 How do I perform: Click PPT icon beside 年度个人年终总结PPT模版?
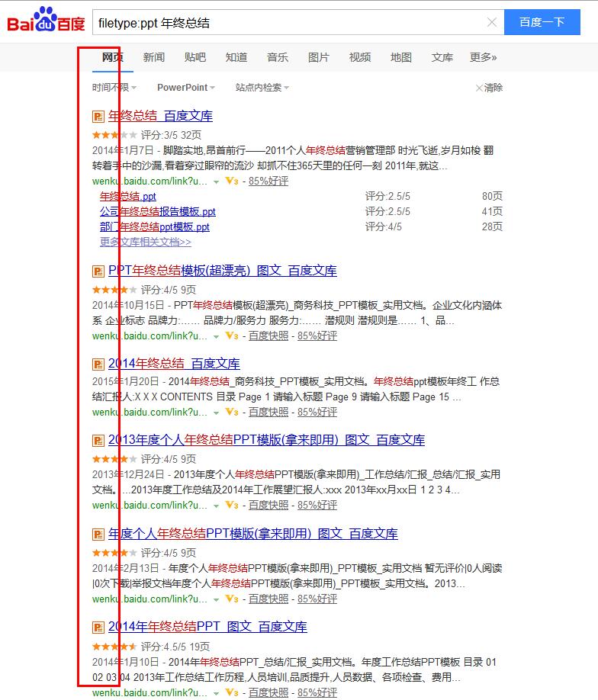point(98,534)
